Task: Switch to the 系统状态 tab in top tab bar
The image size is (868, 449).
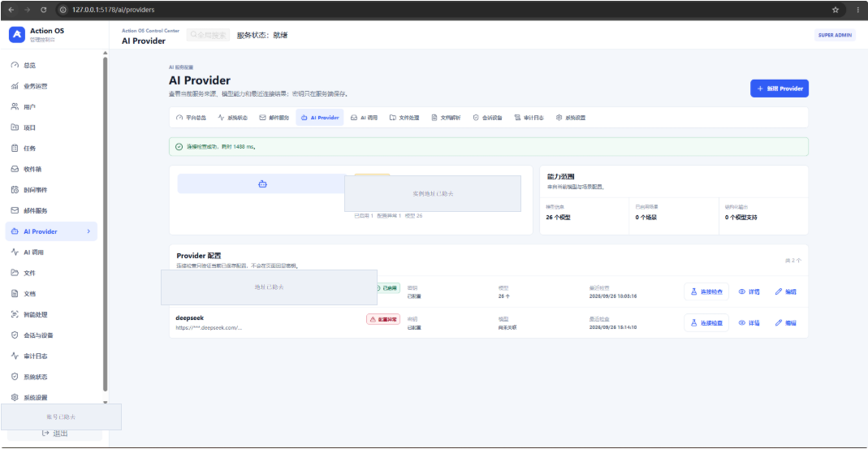Action: tap(233, 118)
